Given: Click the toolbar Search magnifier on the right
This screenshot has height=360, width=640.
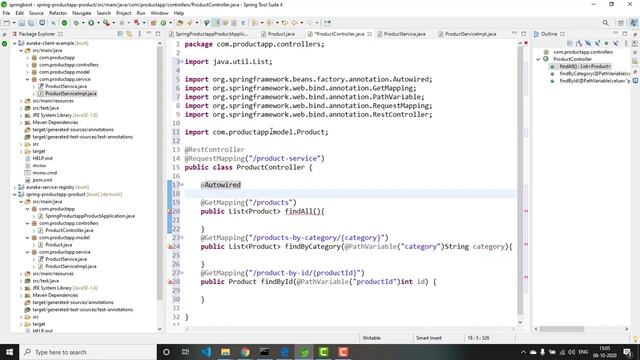Looking at the screenshot, I should (x=606, y=23).
